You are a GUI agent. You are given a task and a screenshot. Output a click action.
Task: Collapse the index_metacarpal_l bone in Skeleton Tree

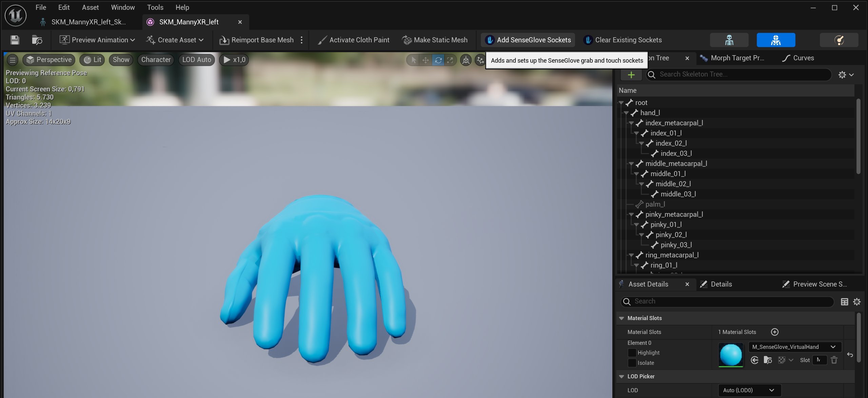click(x=631, y=123)
